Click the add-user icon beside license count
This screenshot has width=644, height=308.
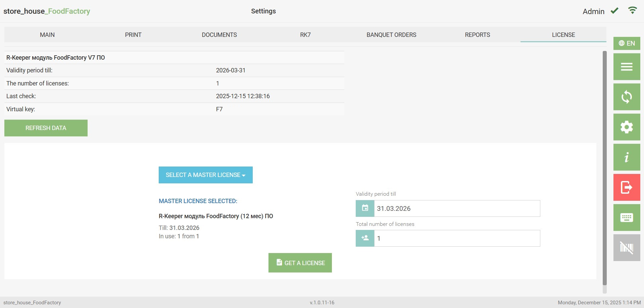click(x=365, y=238)
